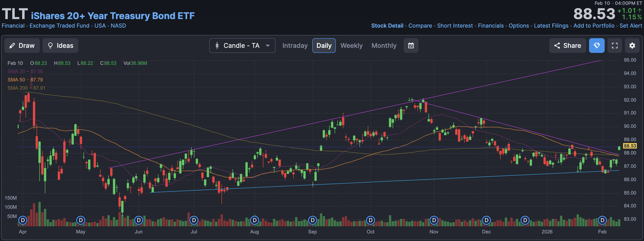Image resolution: width=644 pixels, height=241 pixels.
Task: Click the June dividend marker
Action: tap(138, 220)
